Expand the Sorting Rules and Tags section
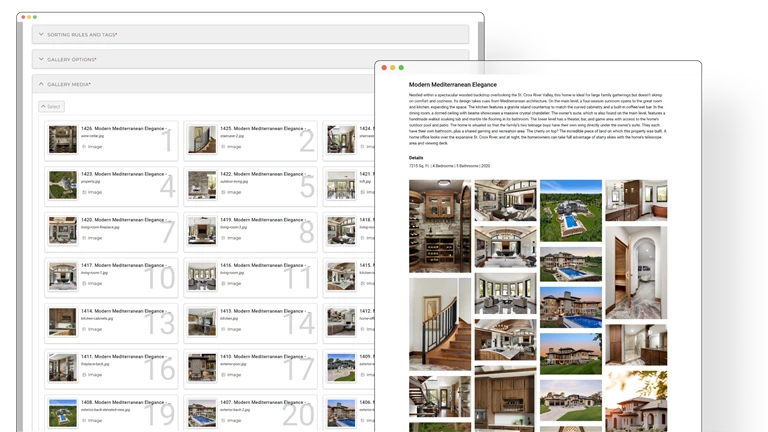Screen dimensions: 768x432 point(250,34)
